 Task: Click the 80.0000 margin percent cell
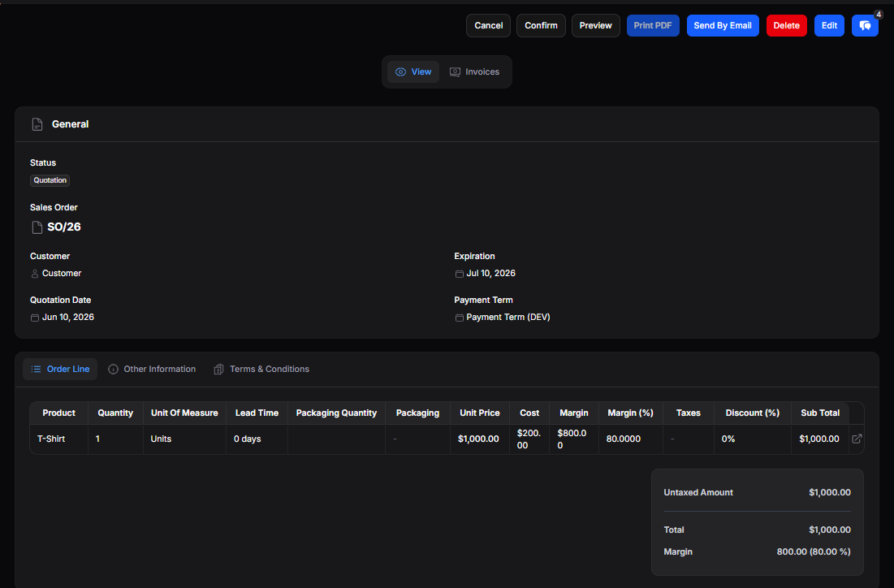tap(631, 439)
